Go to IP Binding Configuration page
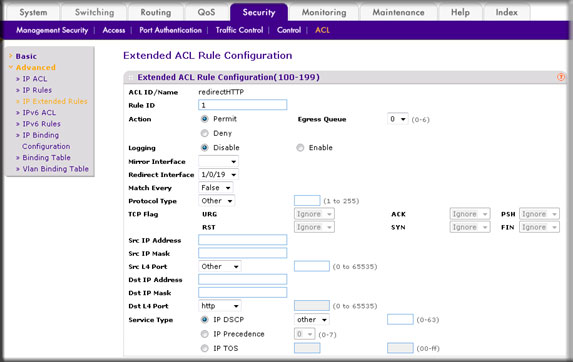This screenshot has width=573, height=362. tap(46, 141)
